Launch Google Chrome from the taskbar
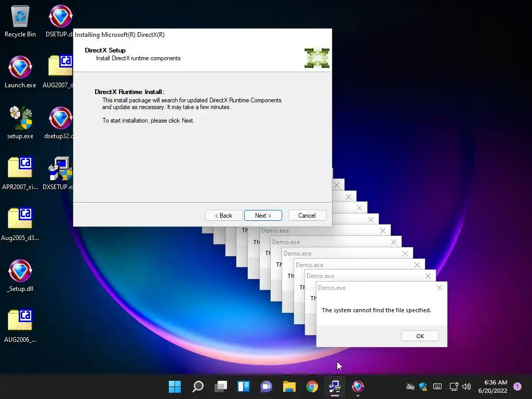 pyautogui.click(x=312, y=387)
